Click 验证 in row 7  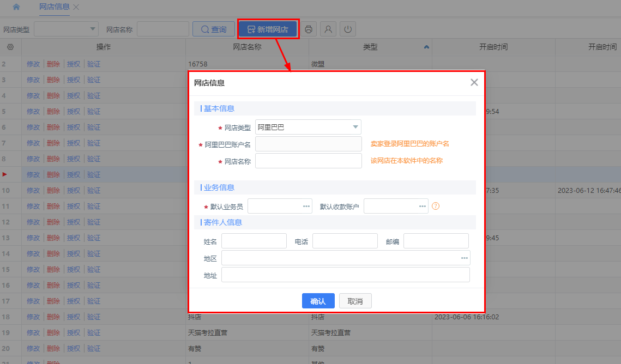(94, 143)
